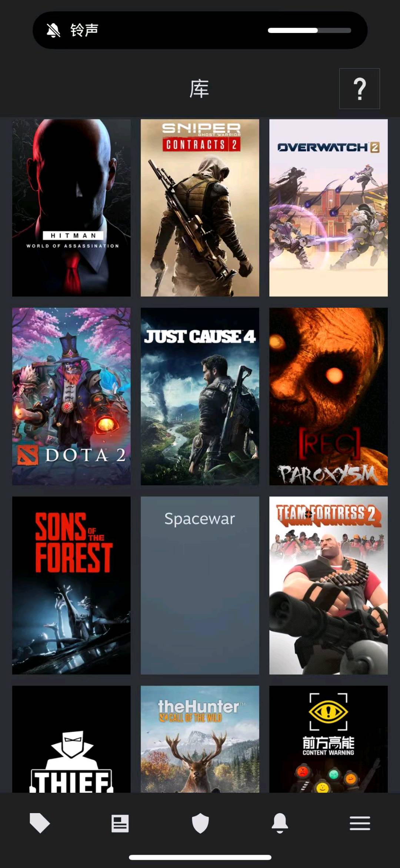The image size is (400, 868).
Task: Tap the muted bell ringer icon
Action: [53, 30]
